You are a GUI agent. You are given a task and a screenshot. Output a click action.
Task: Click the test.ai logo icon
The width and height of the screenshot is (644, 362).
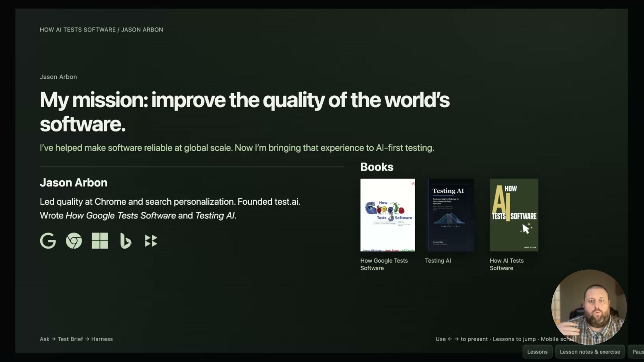tap(151, 241)
